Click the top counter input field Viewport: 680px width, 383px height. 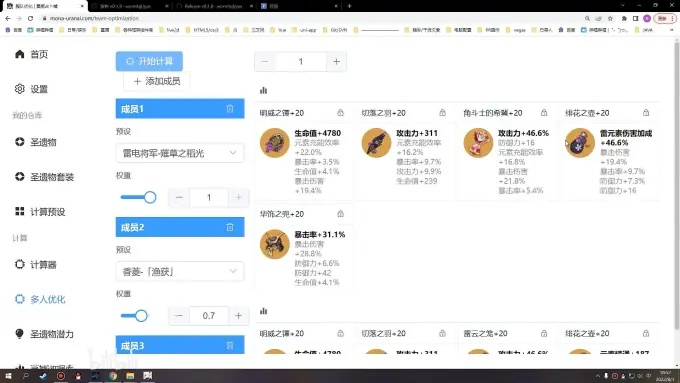tap(301, 62)
